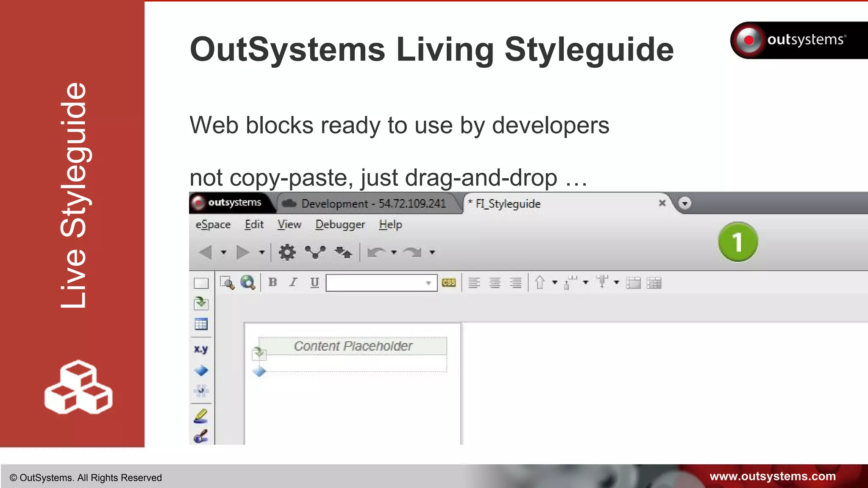Screen dimensions: 868x488
Task: Open dropdown next to the insert layout icon
Action: (585, 283)
